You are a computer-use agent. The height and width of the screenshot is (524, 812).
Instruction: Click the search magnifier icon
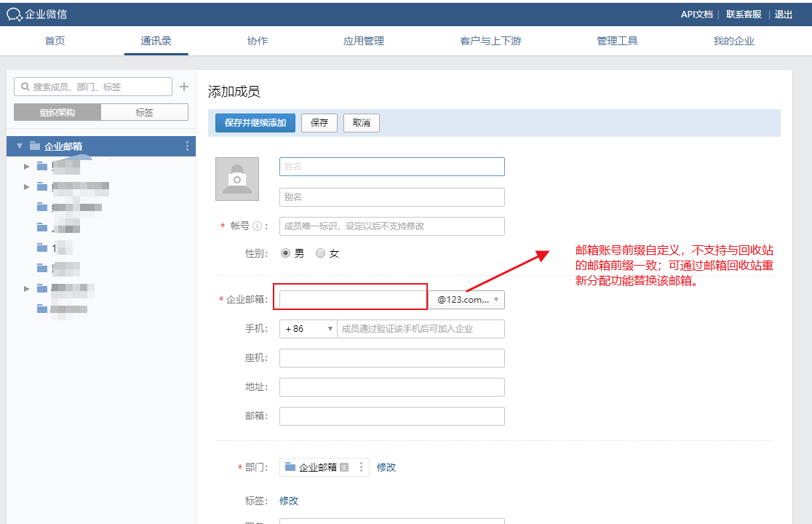25,87
